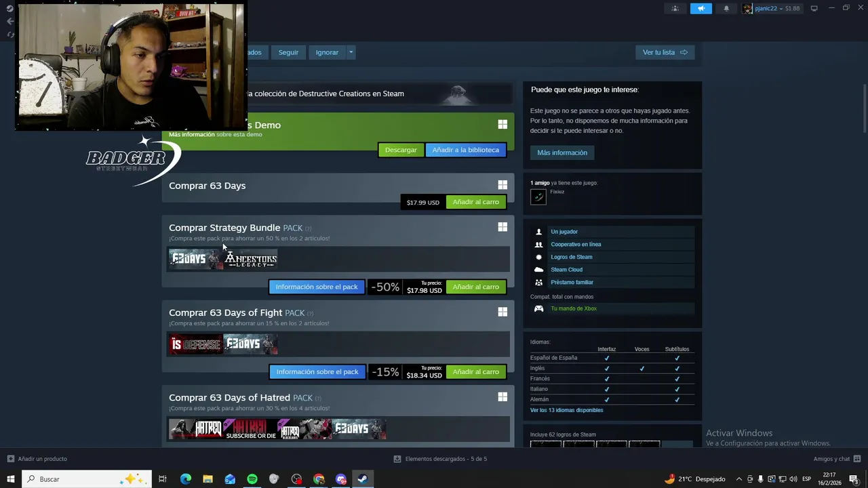Open 63 Days of Fight pack information

tap(317, 371)
